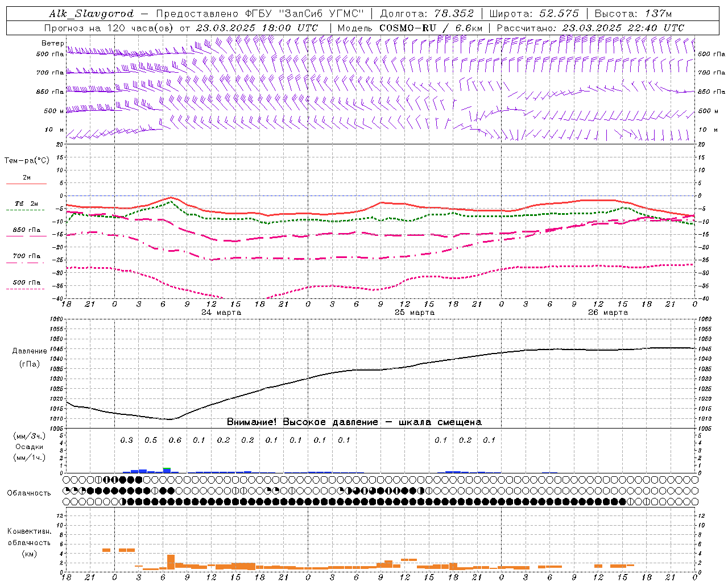Click the 25 марта date label

(x=415, y=313)
